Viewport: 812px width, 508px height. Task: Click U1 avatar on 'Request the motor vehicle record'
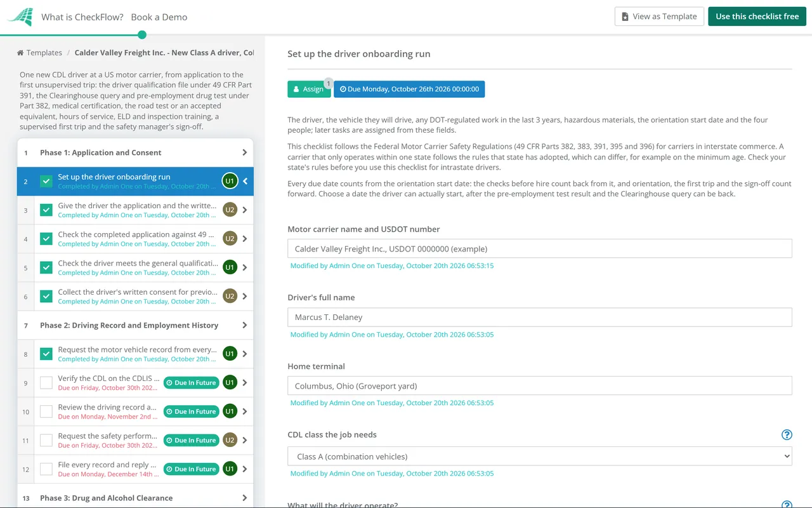230,354
